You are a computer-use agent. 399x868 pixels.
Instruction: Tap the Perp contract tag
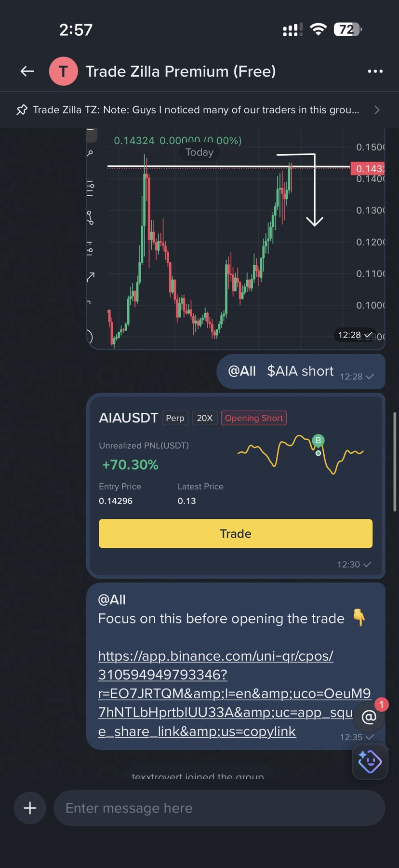pyautogui.click(x=175, y=418)
